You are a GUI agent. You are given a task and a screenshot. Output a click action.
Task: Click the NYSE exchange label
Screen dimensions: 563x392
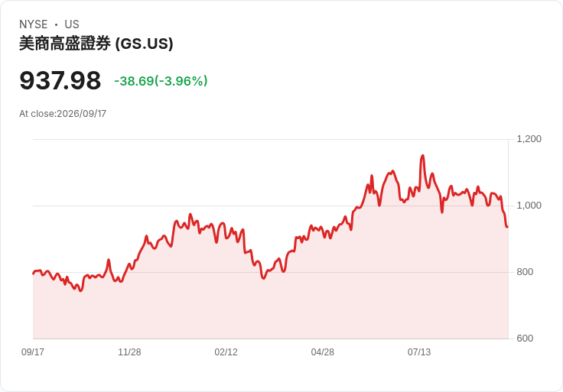coord(34,24)
